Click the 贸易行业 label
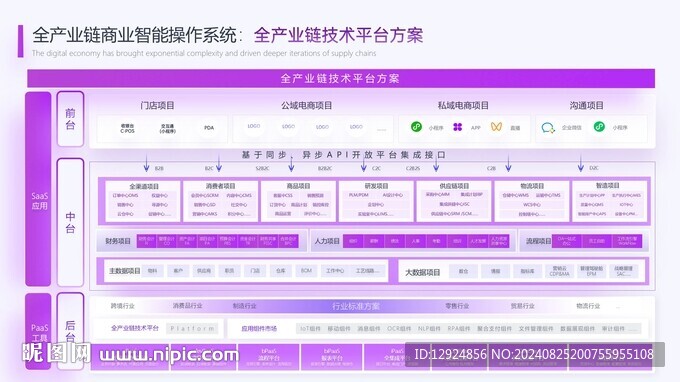The width and height of the screenshot is (680, 382). 523,306
